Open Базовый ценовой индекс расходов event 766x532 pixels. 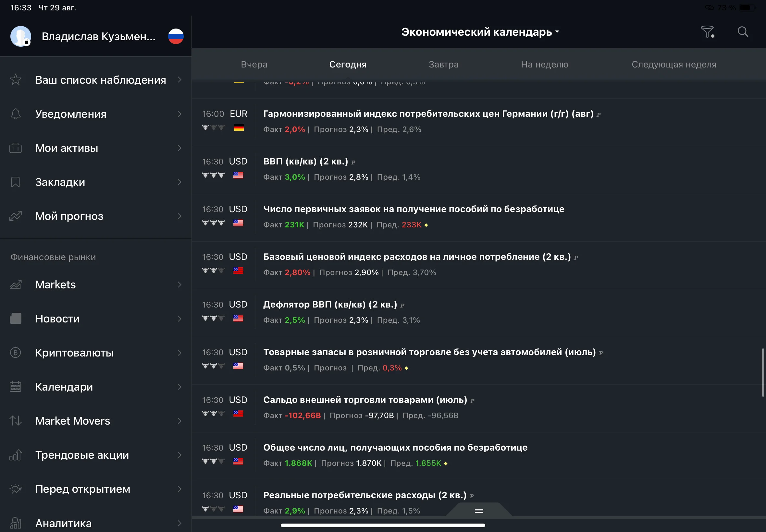(x=478, y=265)
